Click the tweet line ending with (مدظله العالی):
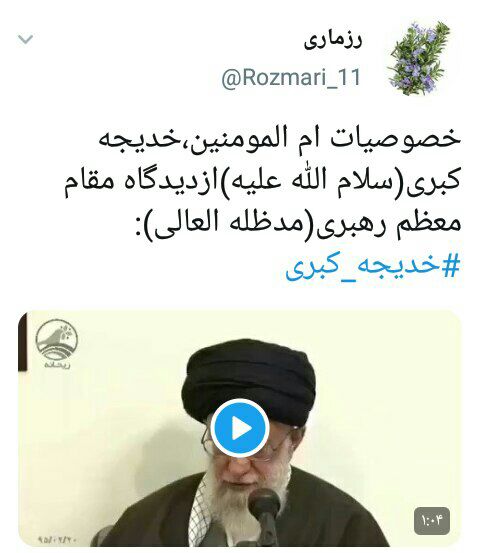The image size is (480, 553). (x=299, y=224)
